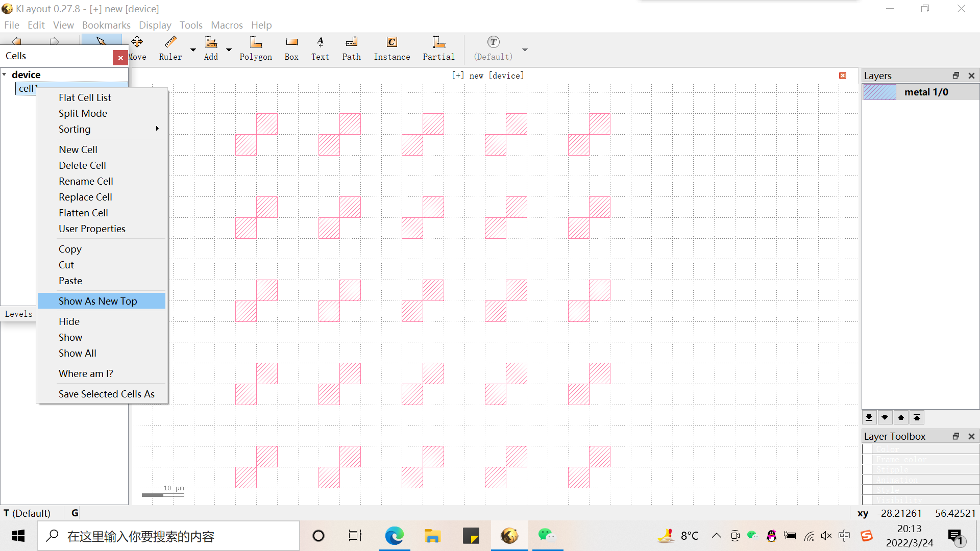Activate the Partial edit tool
Screen dimensions: 980x551
pos(438,48)
